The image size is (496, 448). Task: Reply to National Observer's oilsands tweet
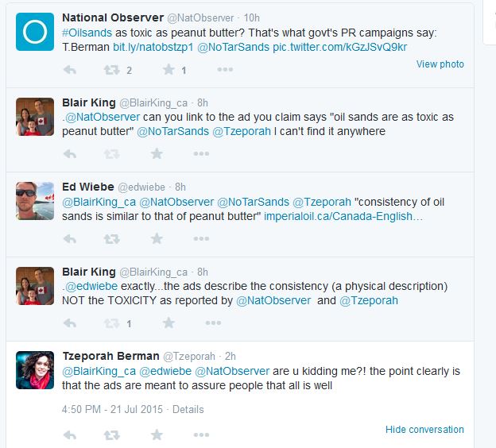(x=69, y=70)
